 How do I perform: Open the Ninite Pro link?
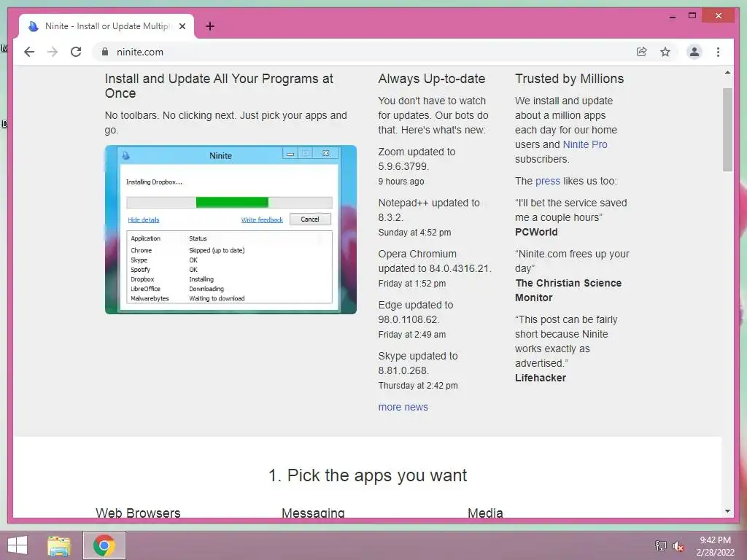point(585,144)
